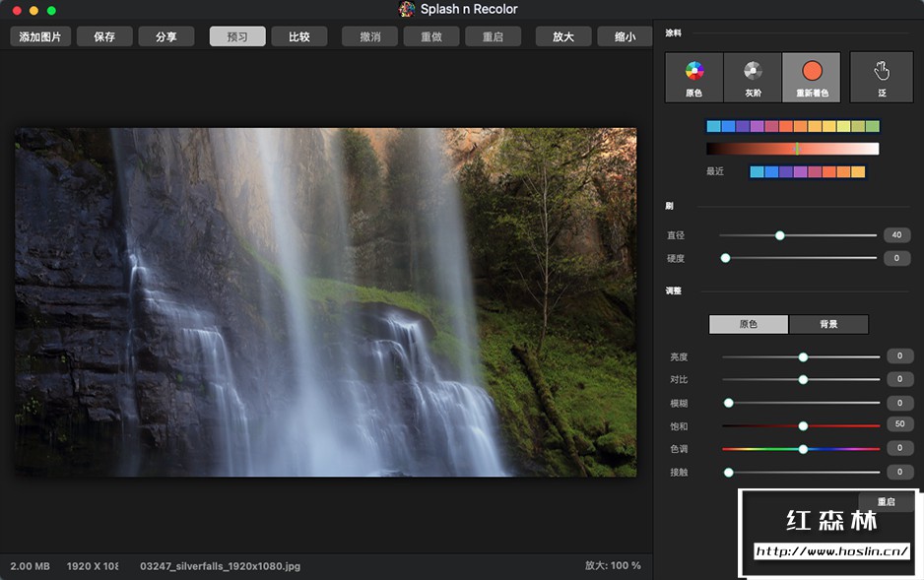Viewport: 924px width, 580px height.
Task: Click the 放大 zoom in button
Action: tap(563, 36)
